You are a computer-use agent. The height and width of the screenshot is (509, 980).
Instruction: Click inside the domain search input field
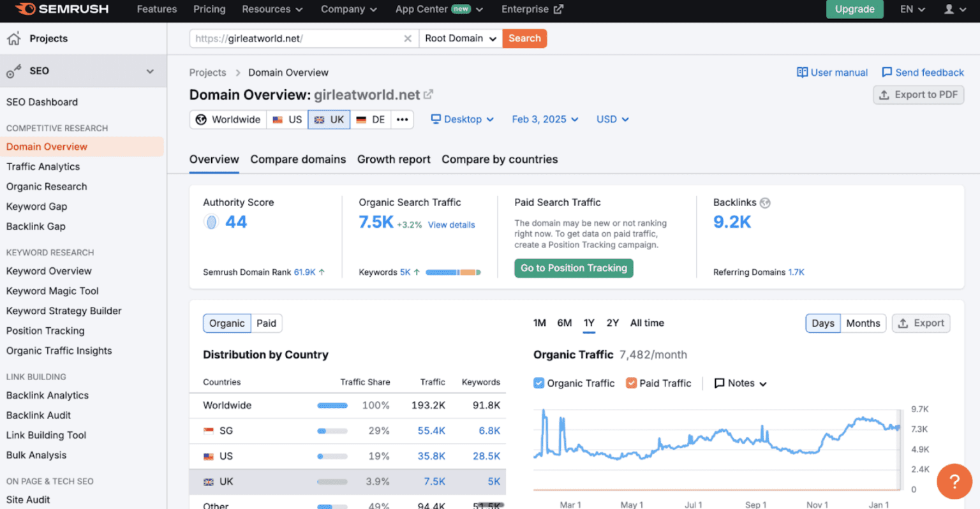[x=293, y=38]
